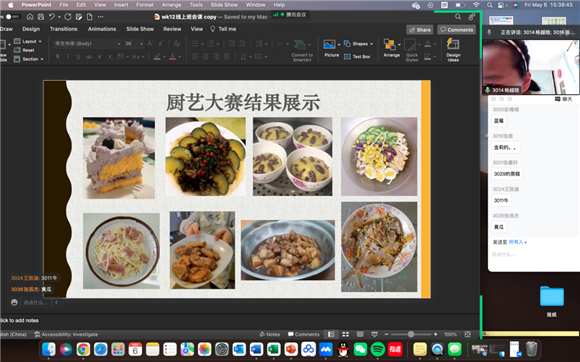Switch to the Transitions tab
This screenshot has height=362, width=580.
pyautogui.click(x=64, y=29)
